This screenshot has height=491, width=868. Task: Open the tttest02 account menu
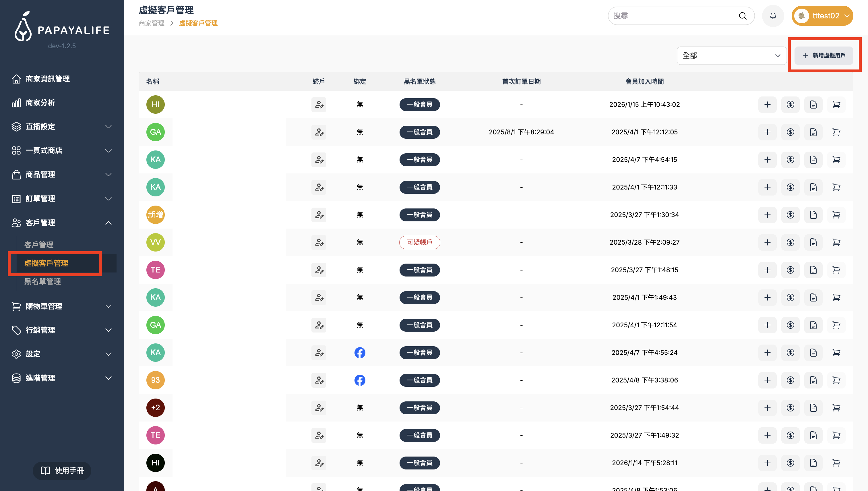pyautogui.click(x=822, y=16)
